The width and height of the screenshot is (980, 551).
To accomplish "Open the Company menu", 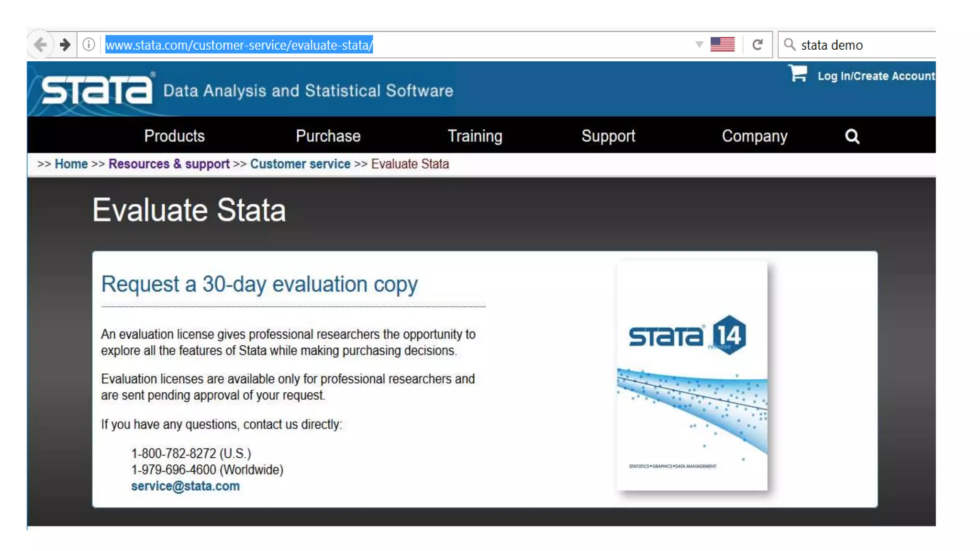I will tap(754, 136).
